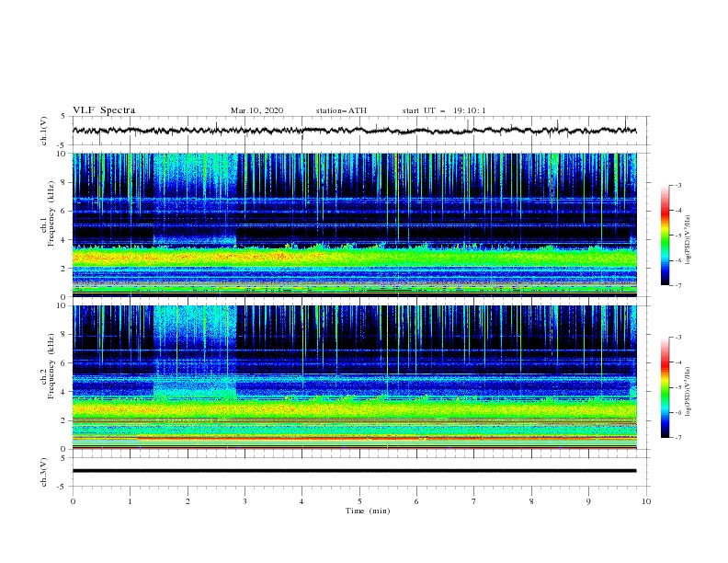Click time axis tick label "3"
Screen dimensions: 728x563
[245, 501]
